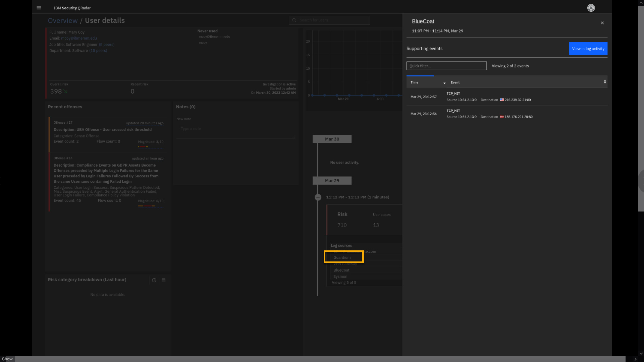Click the Mar 29 timeline date marker
This screenshot has height=362, width=644.
point(332,181)
